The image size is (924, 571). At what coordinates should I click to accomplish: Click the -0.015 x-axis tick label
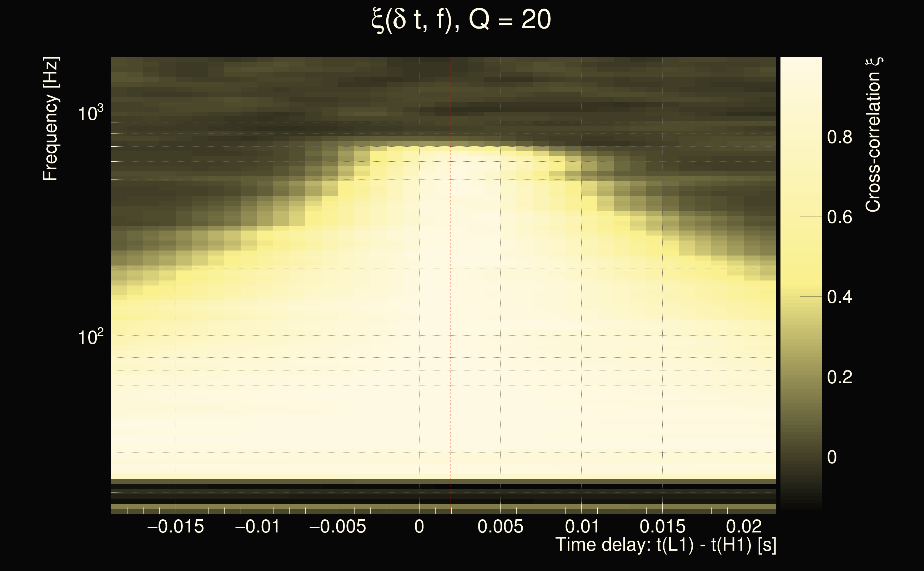[175, 527]
